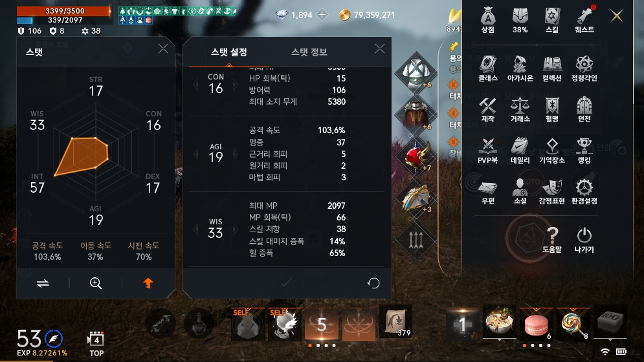Increase CON stat with right arrow

point(236,84)
